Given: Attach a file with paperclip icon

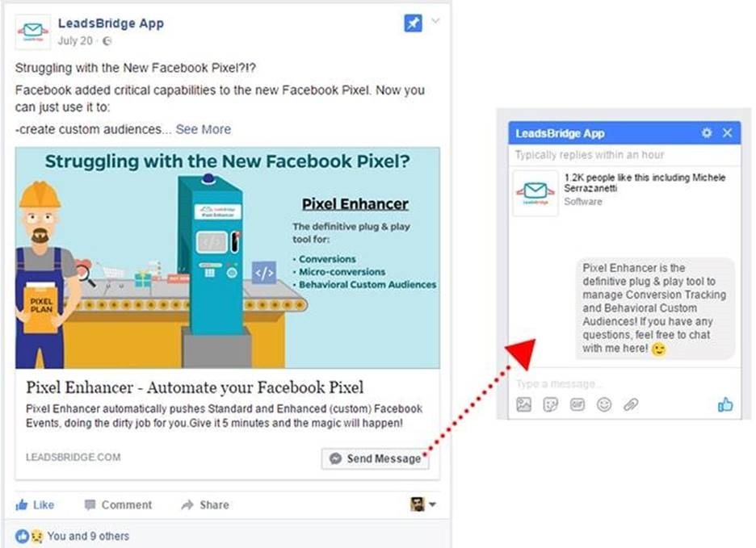Looking at the screenshot, I should coord(631,404).
